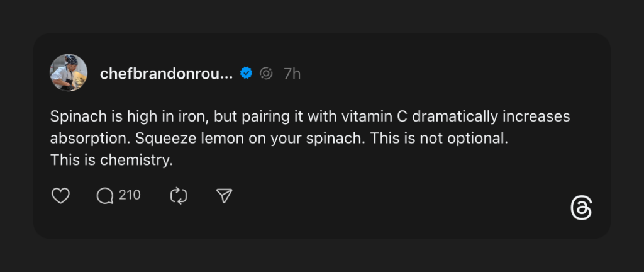Click the Threads logo in the card corner
Screen dimensions: 644x272
(580, 208)
